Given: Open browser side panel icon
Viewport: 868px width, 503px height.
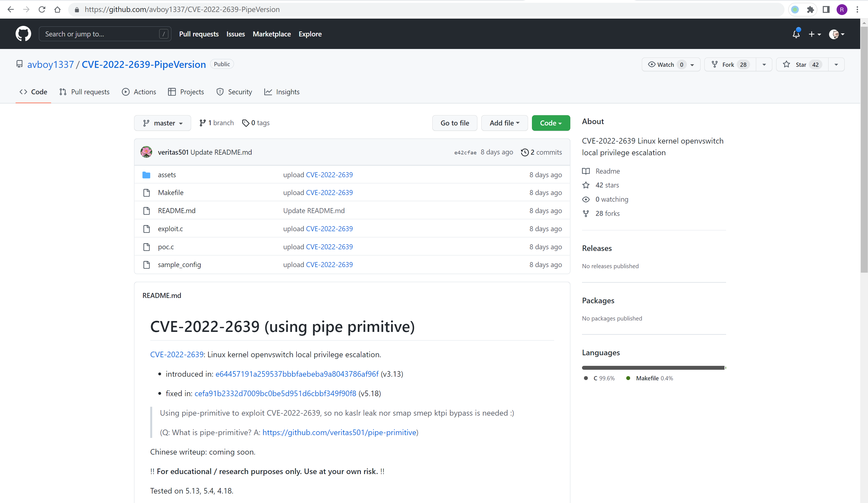Looking at the screenshot, I should coord(826,10).
